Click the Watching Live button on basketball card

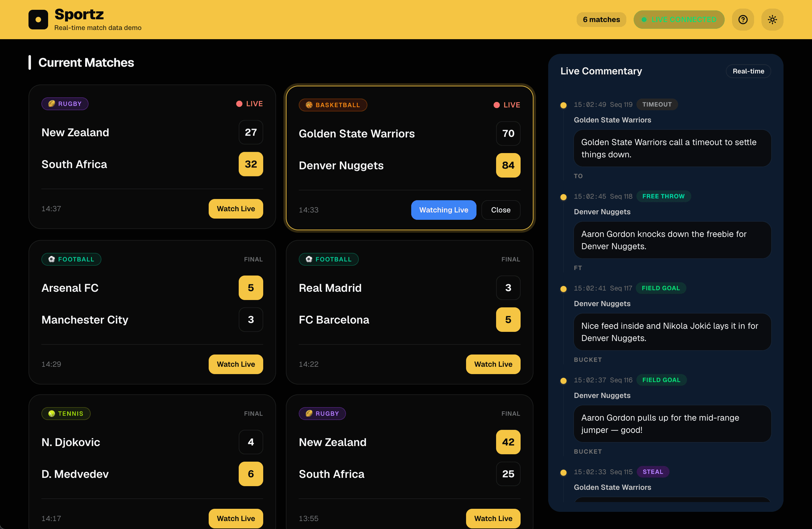pos(443,210)
